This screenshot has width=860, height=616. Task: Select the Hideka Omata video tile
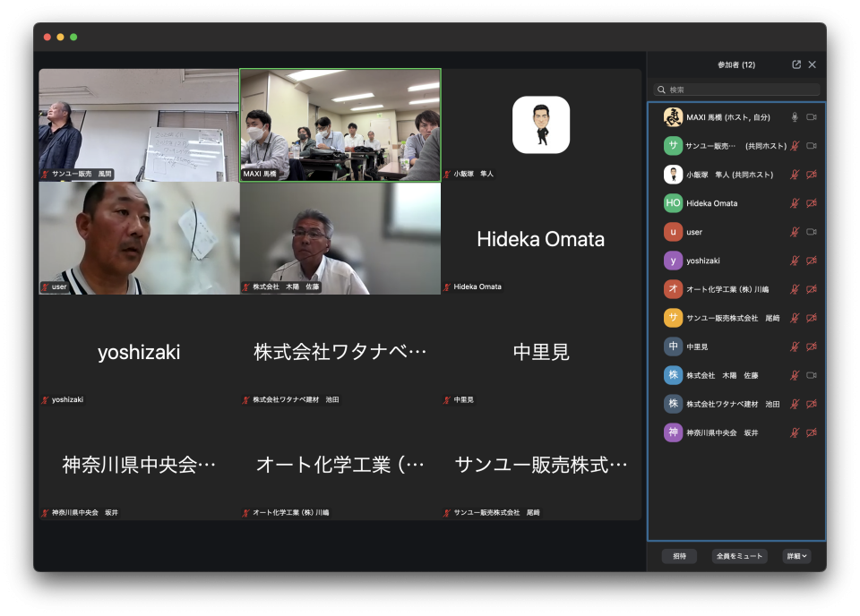click(541, 239)
